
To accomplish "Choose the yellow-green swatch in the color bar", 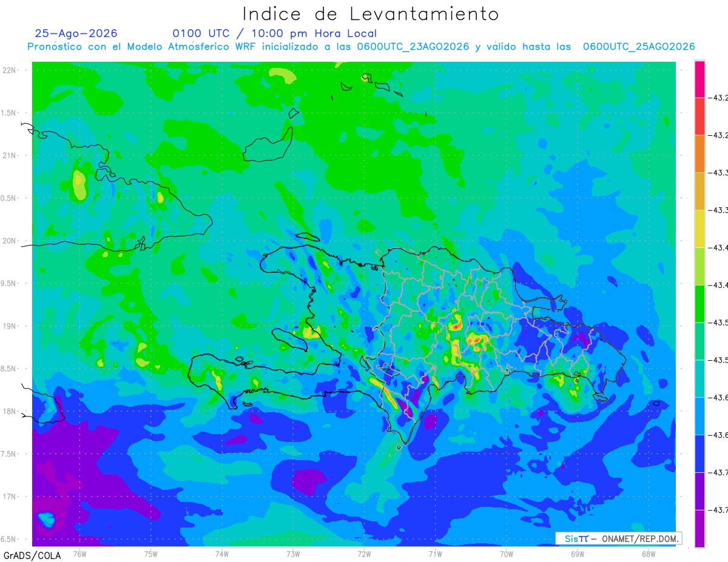I will point(699,266).
